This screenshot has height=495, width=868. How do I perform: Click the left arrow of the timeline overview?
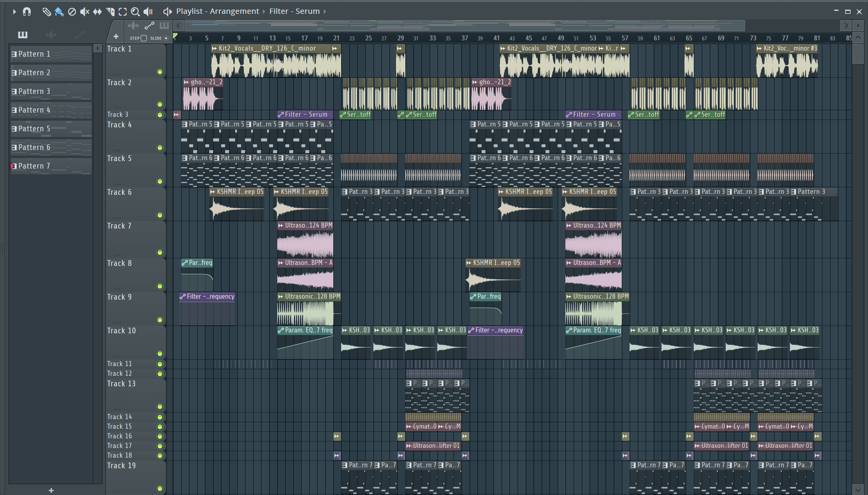178,26
